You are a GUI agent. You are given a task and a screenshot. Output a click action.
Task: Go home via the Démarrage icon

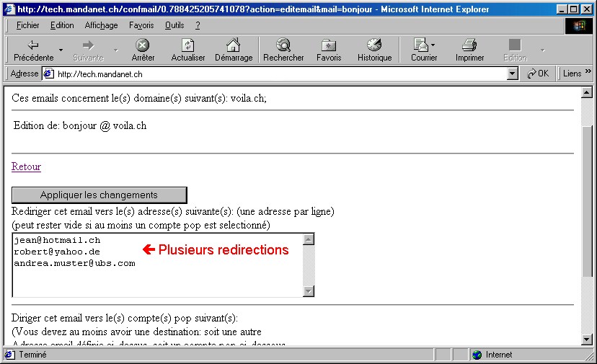click(234, 45)
